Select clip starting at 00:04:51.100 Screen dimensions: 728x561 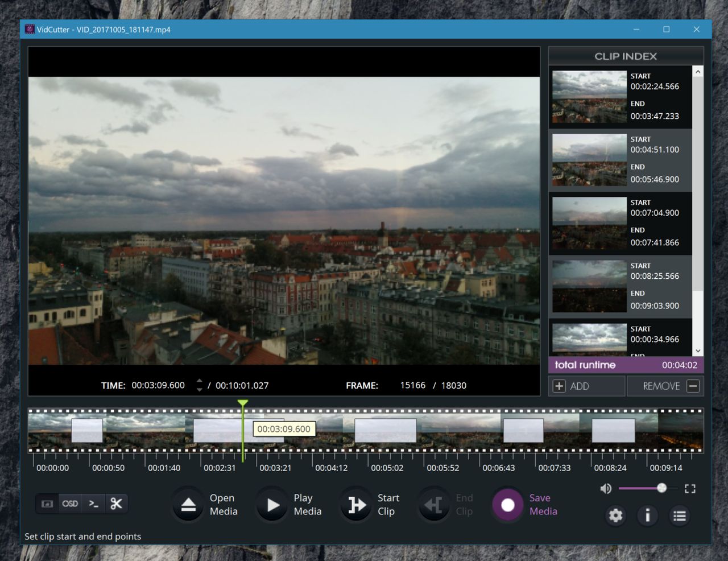[620, 160]
